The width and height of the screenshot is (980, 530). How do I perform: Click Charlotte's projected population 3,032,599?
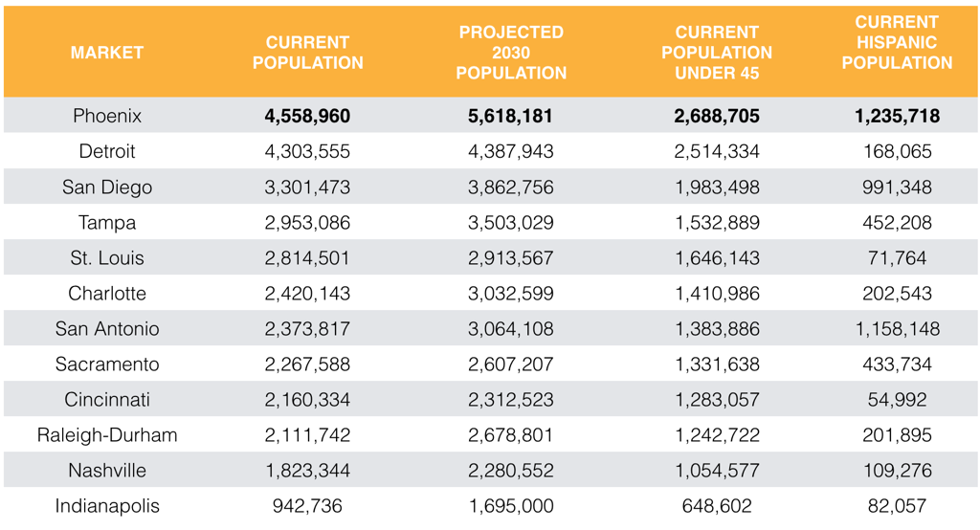pos(511,293)
